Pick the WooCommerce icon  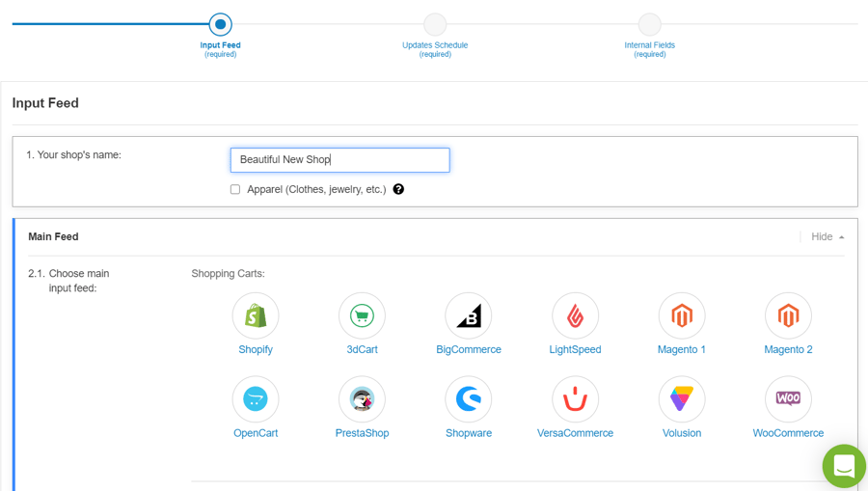click(788, 399)
